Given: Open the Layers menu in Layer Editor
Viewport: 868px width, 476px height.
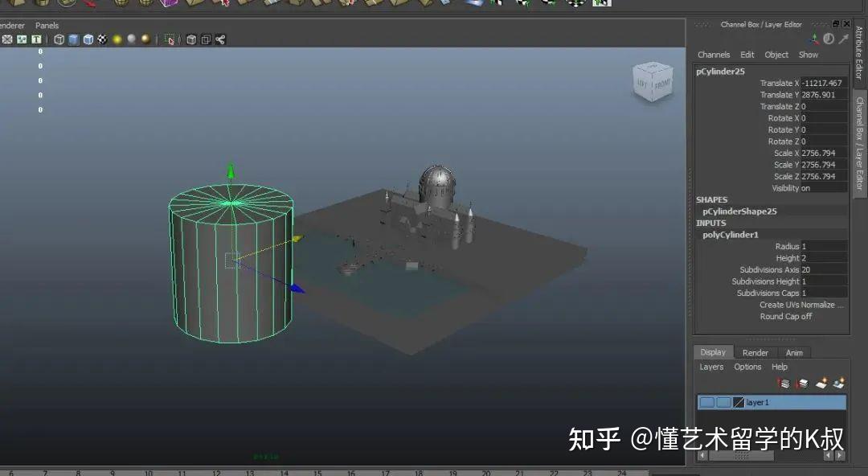Looking at the screenshot, I should pos(711,367).
